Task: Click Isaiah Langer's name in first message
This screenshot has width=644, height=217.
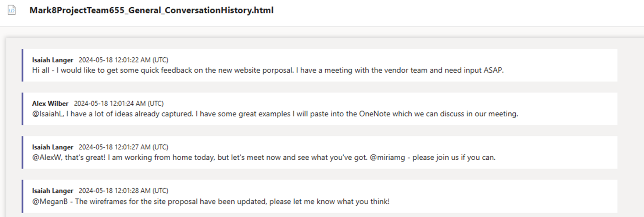Action: [x=53, y=60]
